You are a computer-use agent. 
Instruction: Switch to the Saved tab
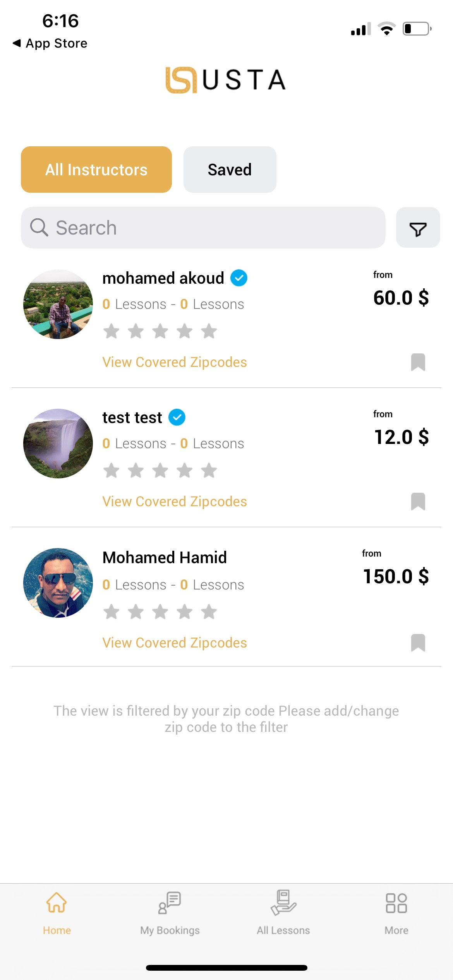230,170
